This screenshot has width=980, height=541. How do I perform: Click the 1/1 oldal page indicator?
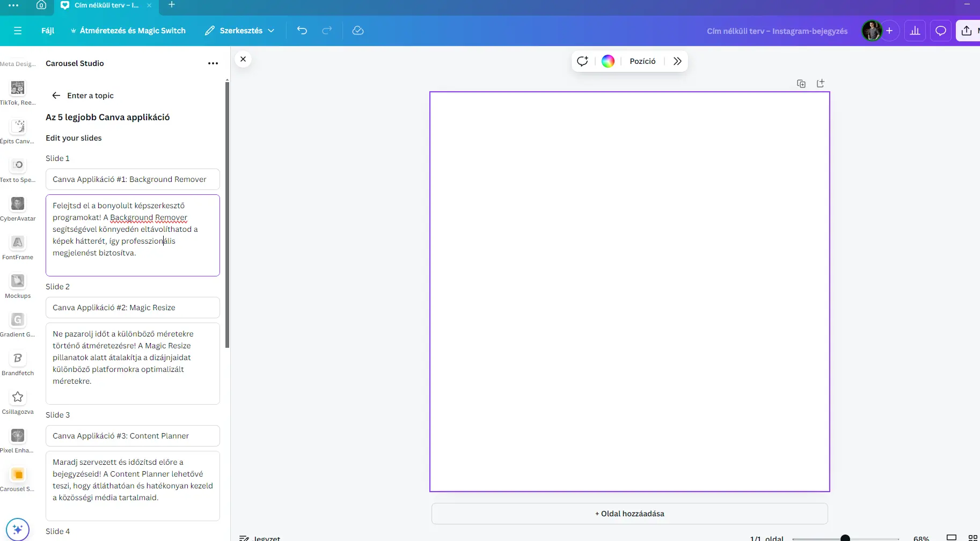(x=766, y=538)
